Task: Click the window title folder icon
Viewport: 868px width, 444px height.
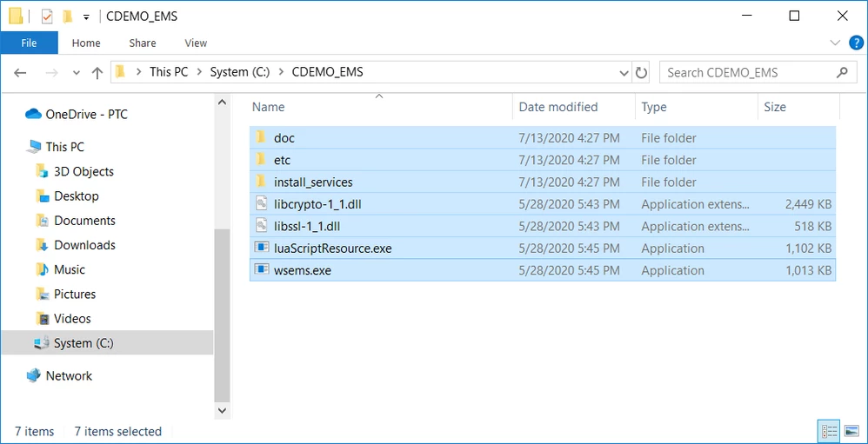Action: tap(16, 17)
